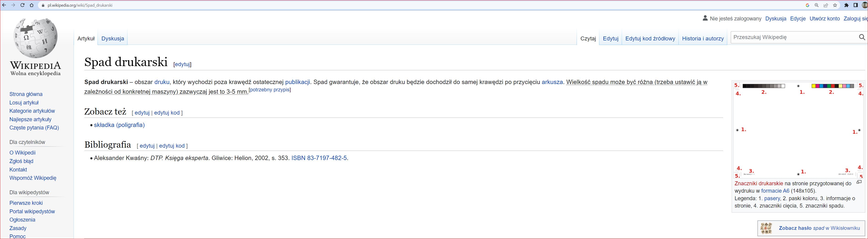Open the browser extensions puzzle icon

846,5
